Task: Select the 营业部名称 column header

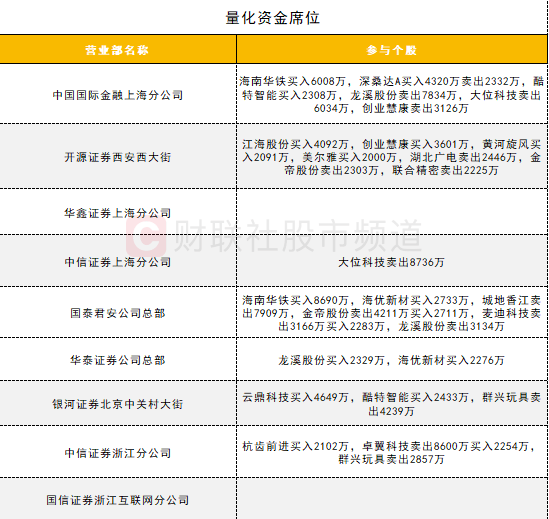Action: click(117, 50)
